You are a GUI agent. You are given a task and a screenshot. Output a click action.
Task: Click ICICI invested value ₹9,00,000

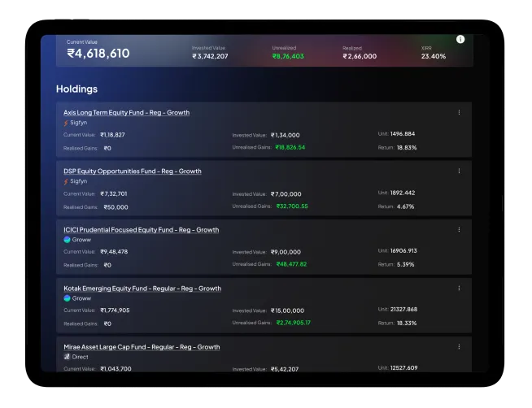(286, 252)
